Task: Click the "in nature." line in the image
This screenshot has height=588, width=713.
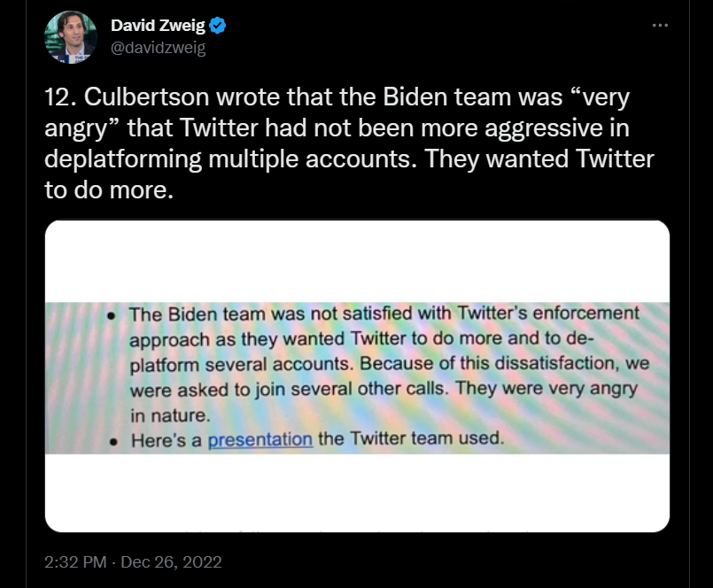Action: coord(169,414)
